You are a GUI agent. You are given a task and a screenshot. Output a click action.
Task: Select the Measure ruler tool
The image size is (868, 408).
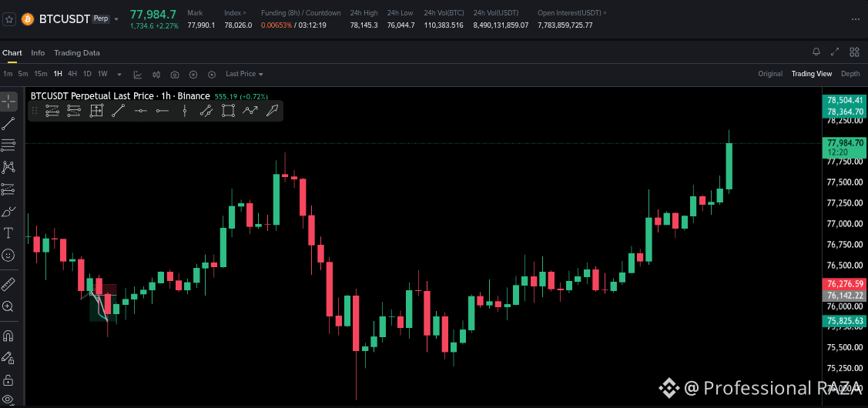click(x=8, y=285)
